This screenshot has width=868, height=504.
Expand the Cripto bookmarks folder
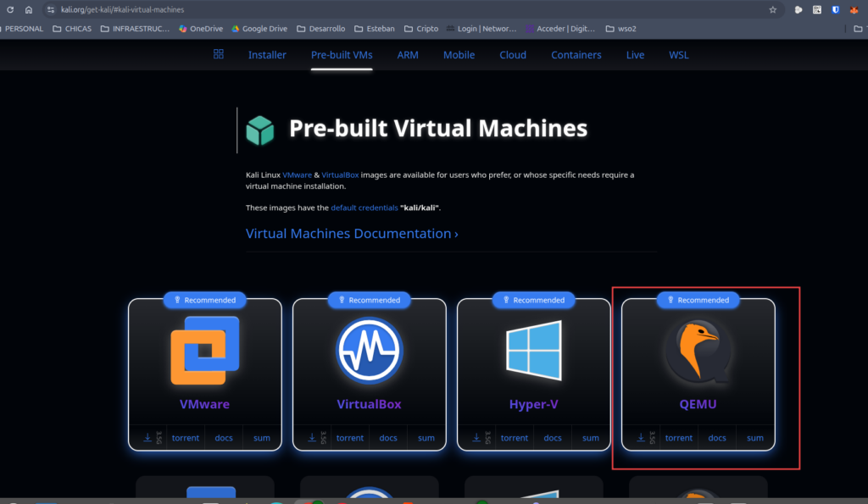[421, 28]
